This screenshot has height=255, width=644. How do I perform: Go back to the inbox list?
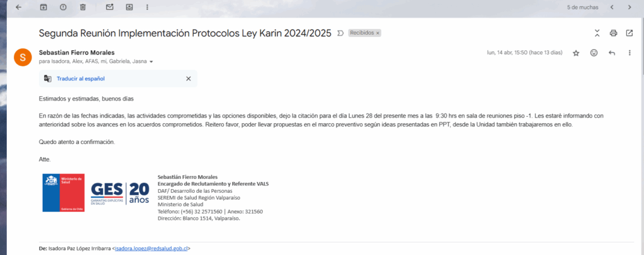pyautogui.click(x=18, y=7)
